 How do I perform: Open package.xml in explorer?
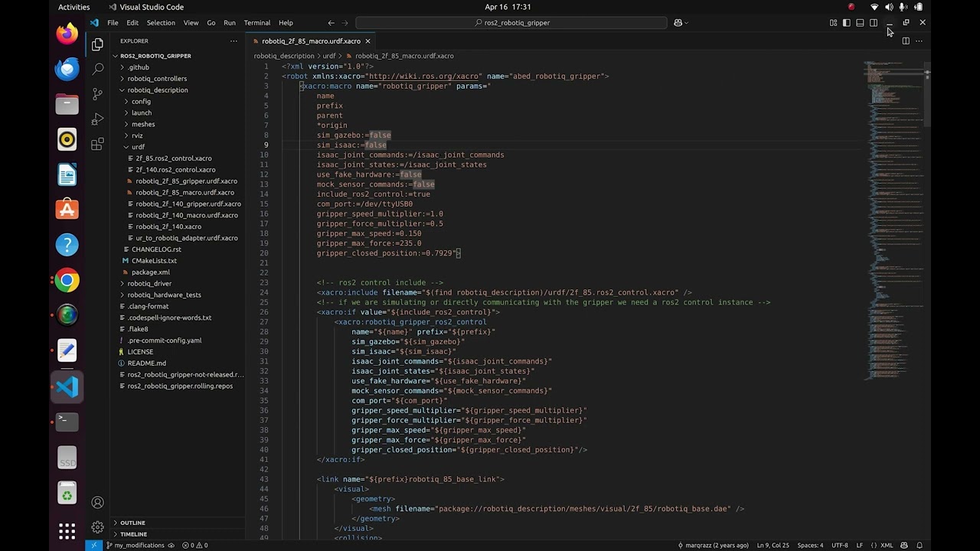[151, 272]
